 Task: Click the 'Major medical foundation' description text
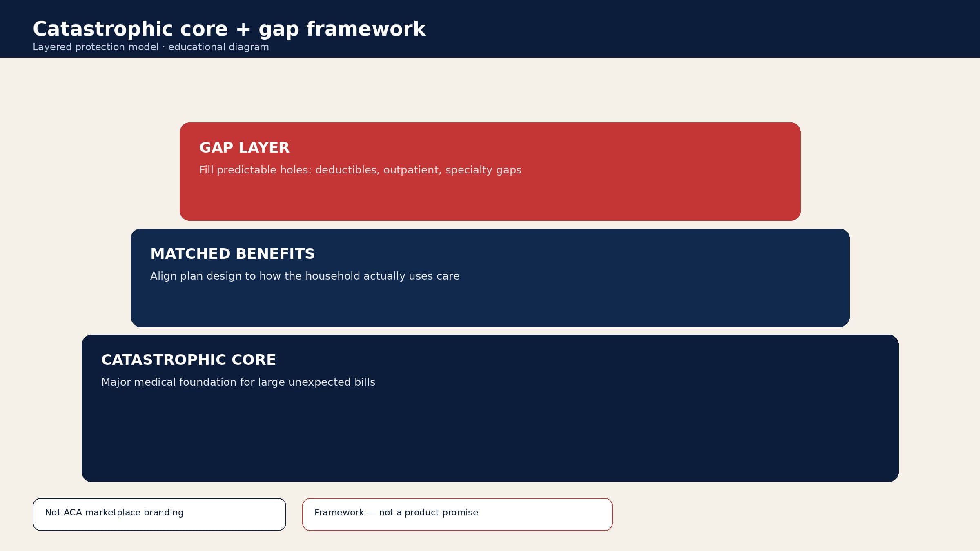click(238, 382)
